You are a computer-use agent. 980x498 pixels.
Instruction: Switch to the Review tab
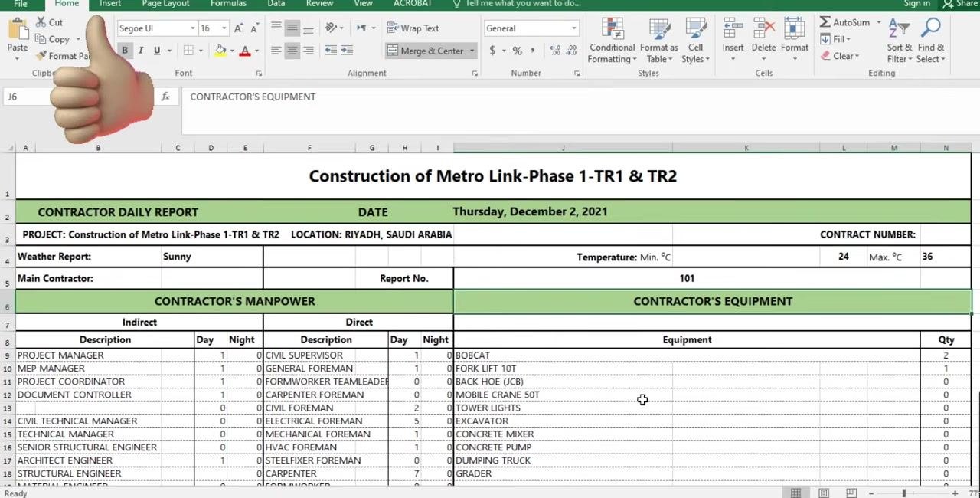coord(319,4)
